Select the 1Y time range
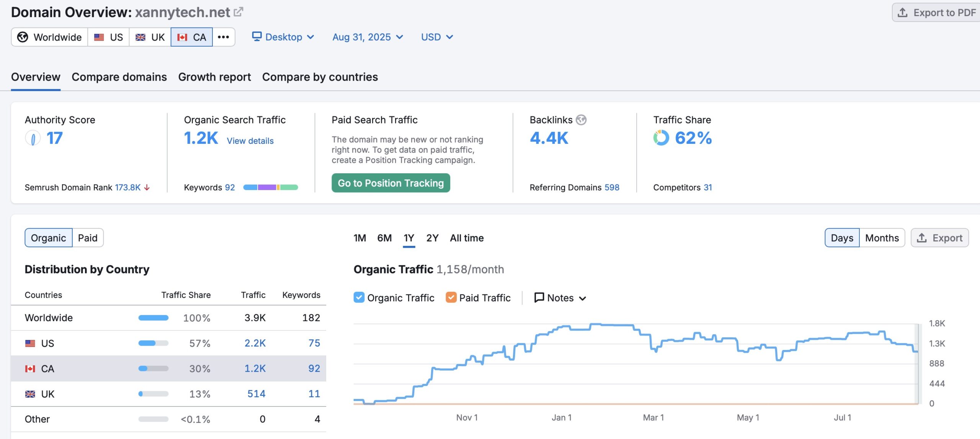 click(x=409, y=238)
